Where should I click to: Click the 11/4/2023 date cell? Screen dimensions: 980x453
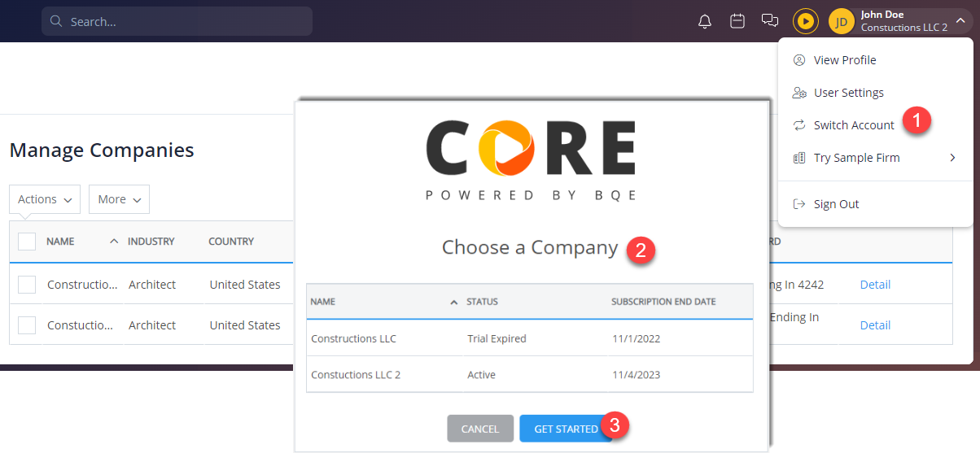pyautogui.click(x=637, y=375)
